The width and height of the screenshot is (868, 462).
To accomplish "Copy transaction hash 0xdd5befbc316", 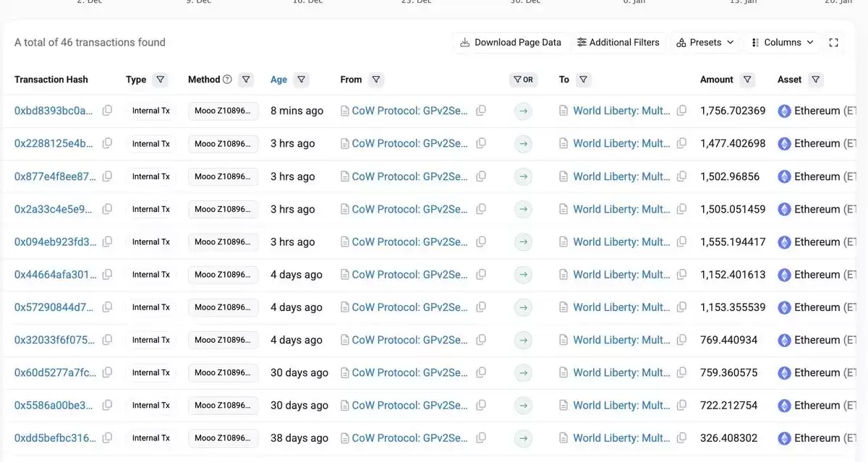I will point(107,438).
